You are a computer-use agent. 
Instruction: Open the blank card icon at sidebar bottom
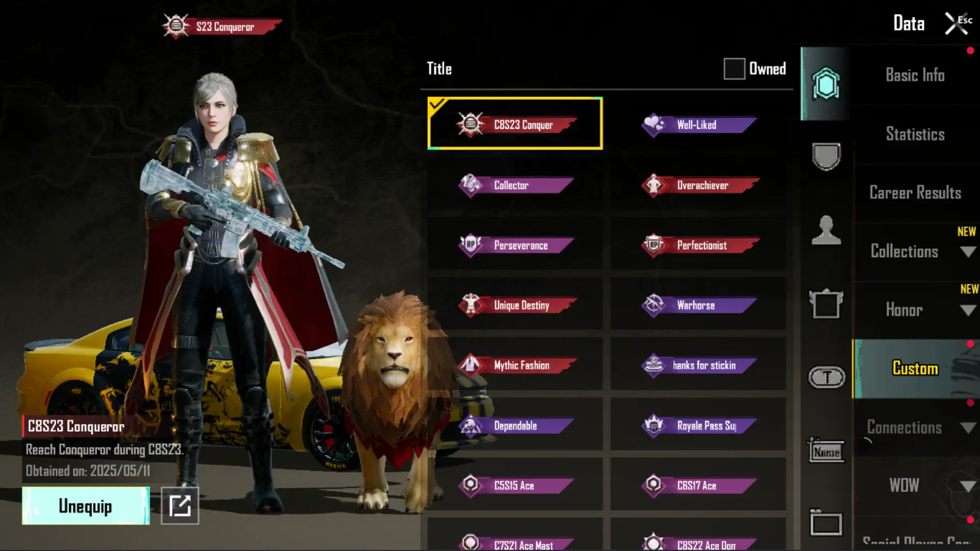click(x=825, y=523)
